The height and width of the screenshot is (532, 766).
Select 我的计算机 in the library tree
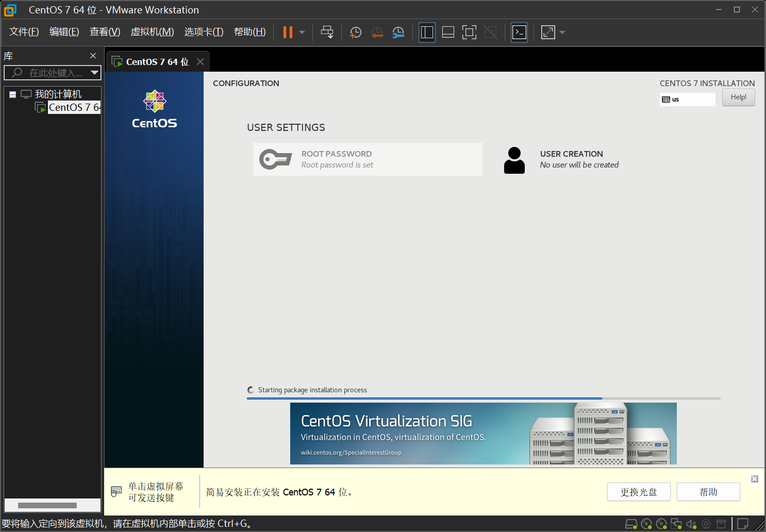[x=58, y=94]
